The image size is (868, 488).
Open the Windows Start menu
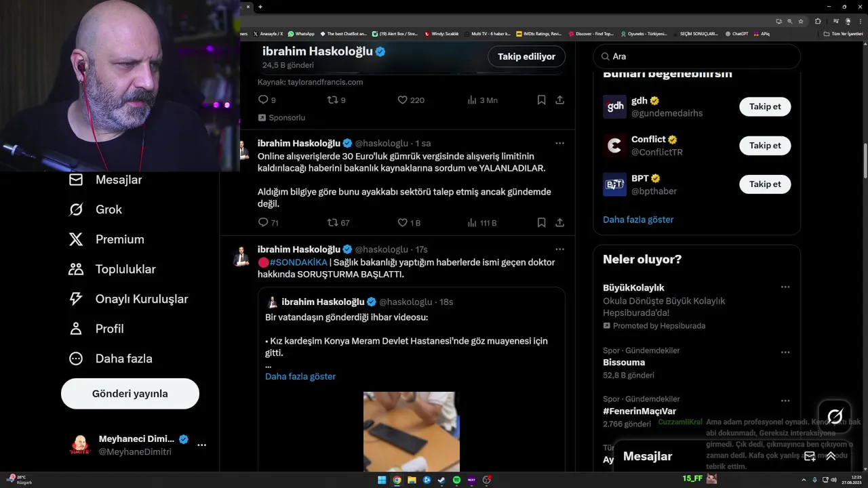[x=382, y=480]
